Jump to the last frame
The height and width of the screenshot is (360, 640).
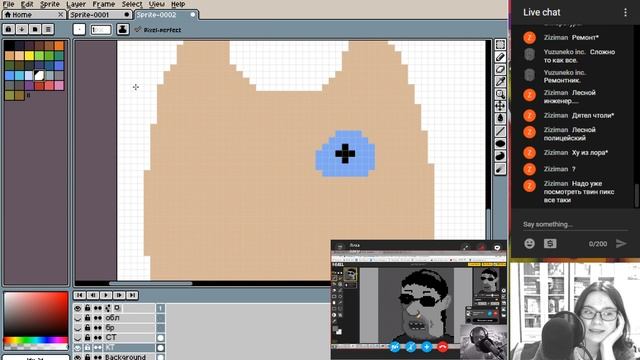point(132,295)
